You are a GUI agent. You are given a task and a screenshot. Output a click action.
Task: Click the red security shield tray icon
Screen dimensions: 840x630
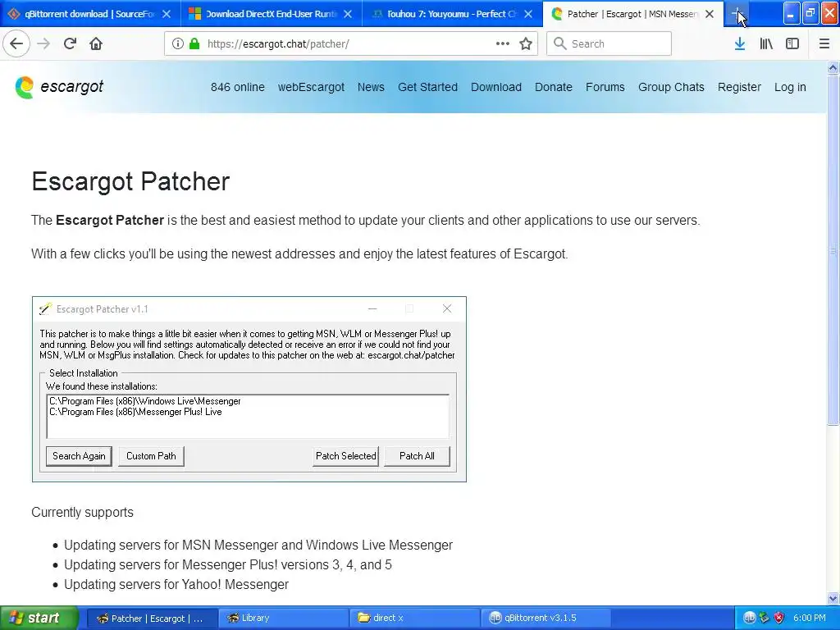click(779, 618)
